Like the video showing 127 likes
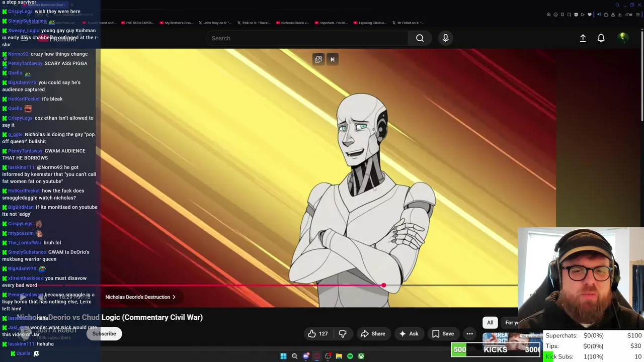 [x=318, y=333]
